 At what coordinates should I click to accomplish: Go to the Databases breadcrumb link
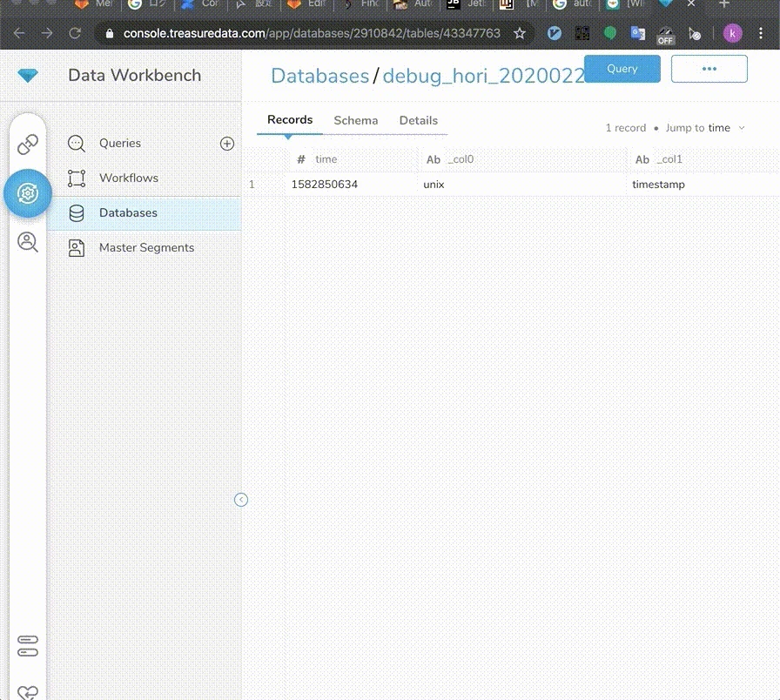319,76
